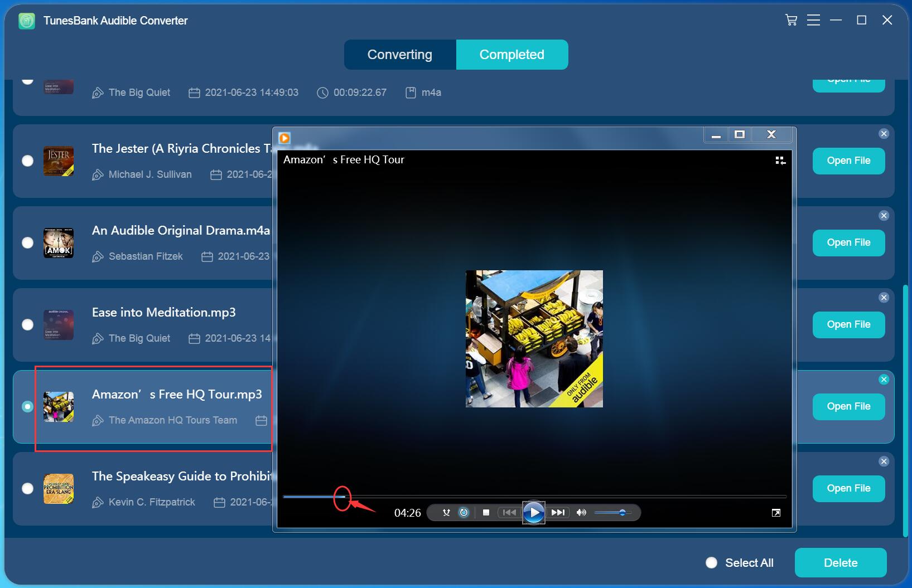Remove Ease into Meditation.mp3 entry via X
The width and height of the screenshot is (912, 588).
(x=884, y=298)
